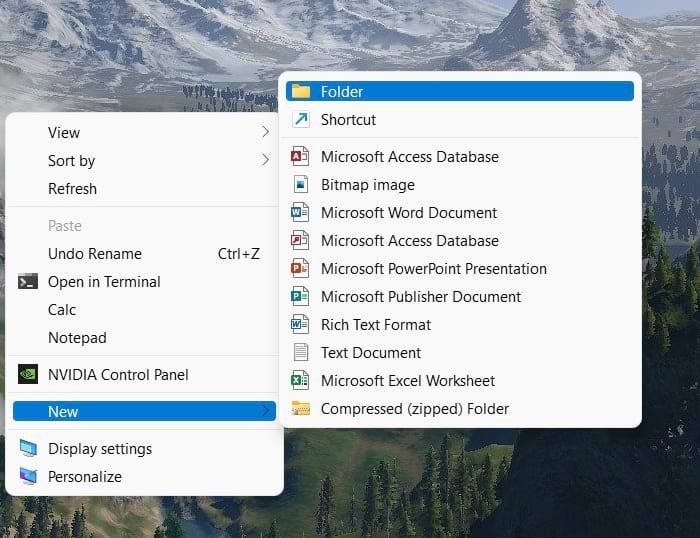Viewport: 700px width, 538px height.
Task: Click the Bitmap image file icon
Action: click(300, 185)
